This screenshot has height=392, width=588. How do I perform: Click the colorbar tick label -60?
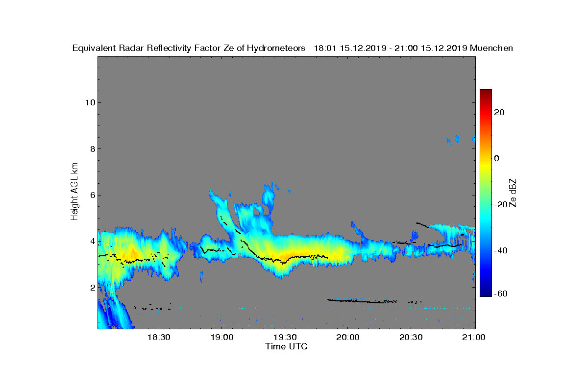[501, 294]
